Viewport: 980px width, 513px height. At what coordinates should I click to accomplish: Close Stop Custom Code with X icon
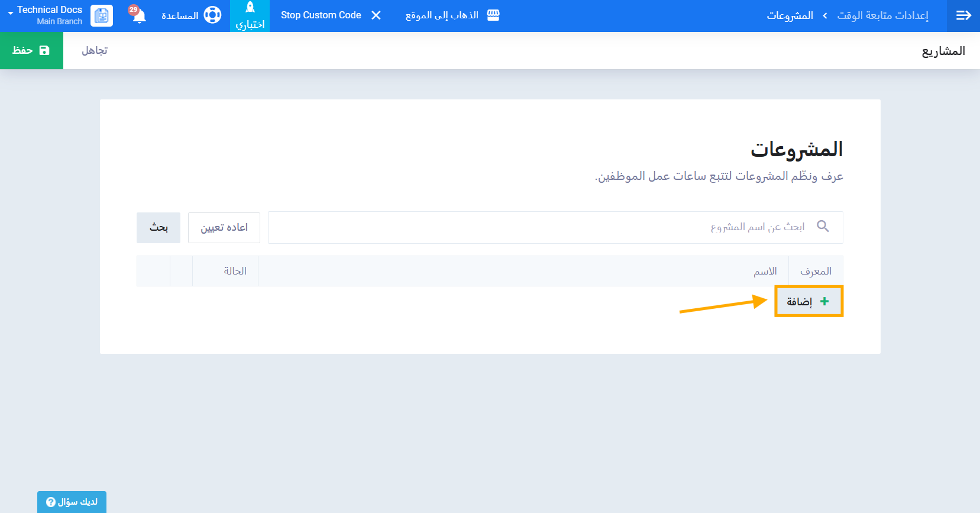pyautogui.click(x=376, y=15)
